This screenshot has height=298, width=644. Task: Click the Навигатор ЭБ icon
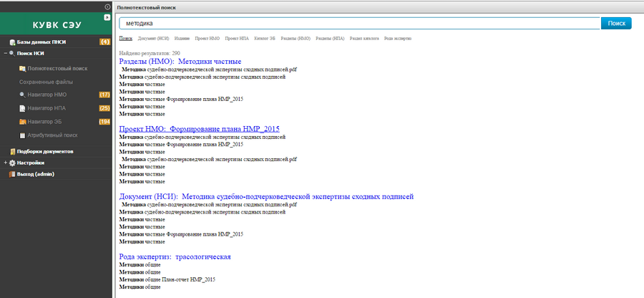click(x=23, y=122)
